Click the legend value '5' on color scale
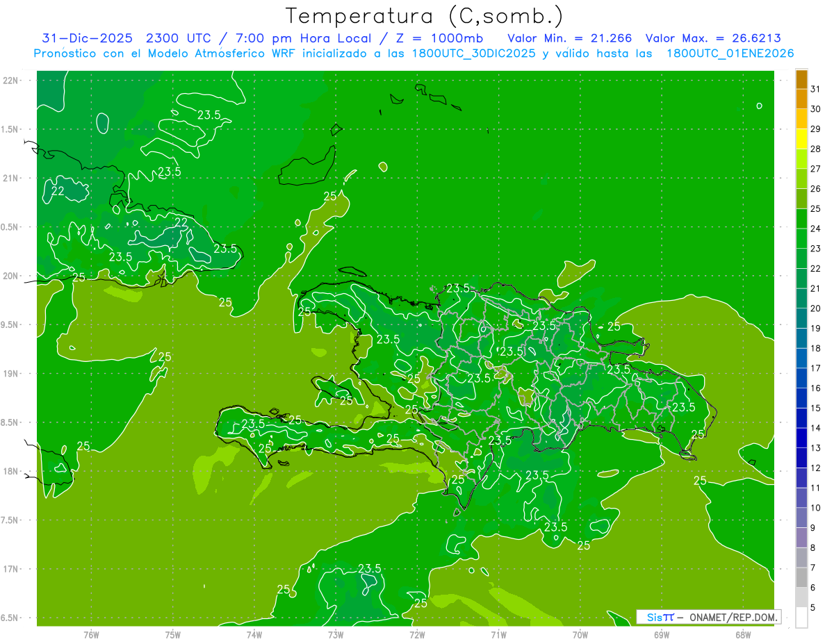This screenshot has width=834, height=644. pyautogui.click(x=813, y=608)
